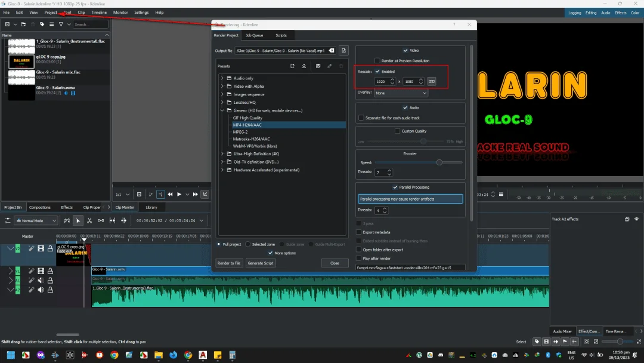Collapse track V2 chevron

[10, 248]
